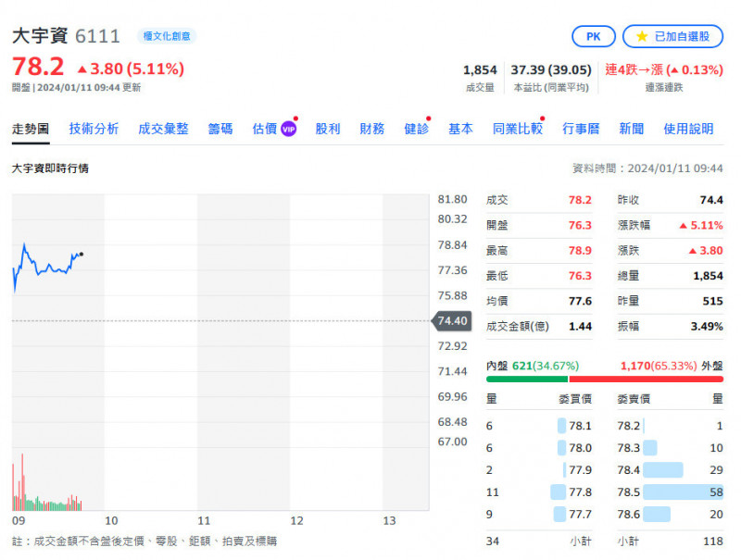Viewport: 741px width, 560px height.
Task: Open the 使用說明 tab
Action: click(688, 129)
